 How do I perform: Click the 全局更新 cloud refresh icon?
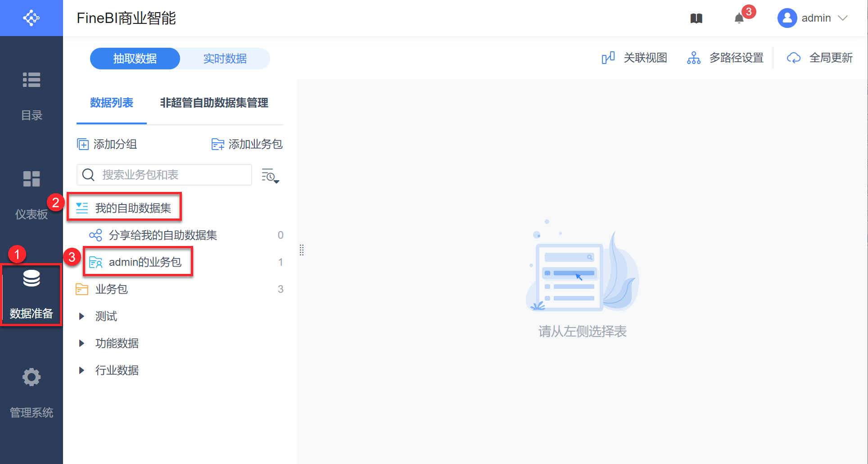coord(794,58)
